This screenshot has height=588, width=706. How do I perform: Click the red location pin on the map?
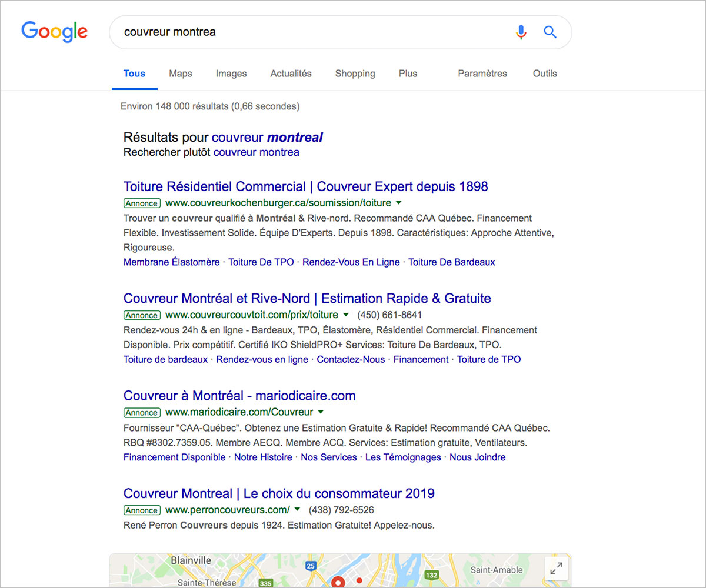[338, 582]
